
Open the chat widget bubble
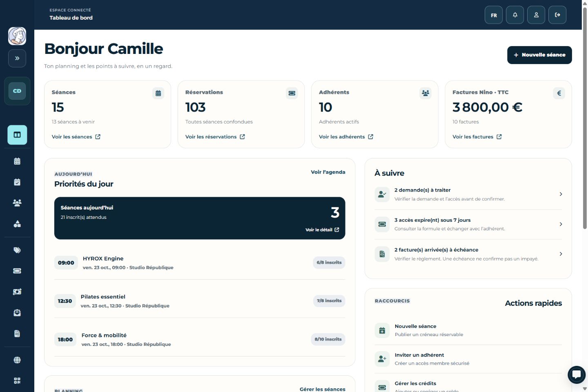point(577,374)
